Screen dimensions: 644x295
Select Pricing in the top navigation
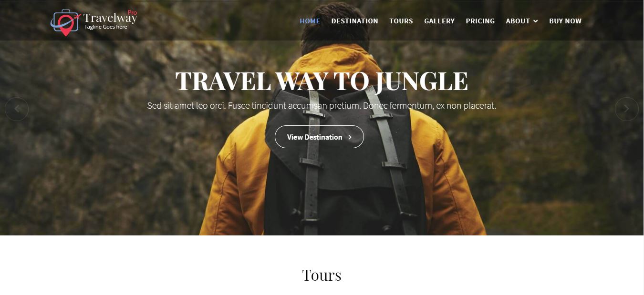[480, 21]
